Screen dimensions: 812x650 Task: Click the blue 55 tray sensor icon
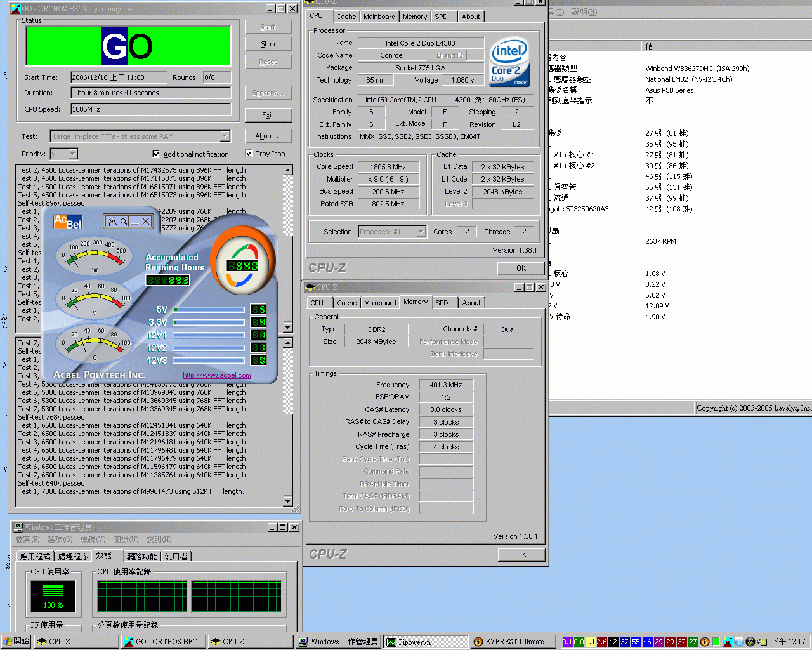click(636, 642)
